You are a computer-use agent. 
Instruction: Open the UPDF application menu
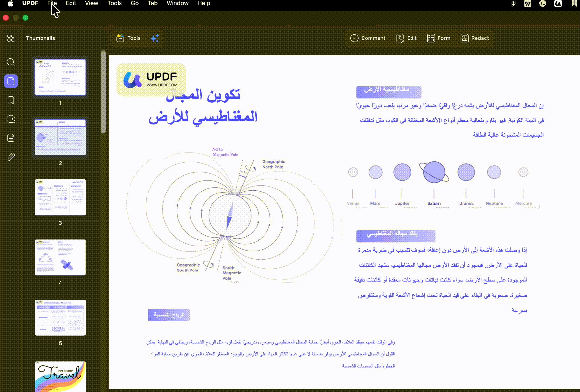tap(30, 3)
